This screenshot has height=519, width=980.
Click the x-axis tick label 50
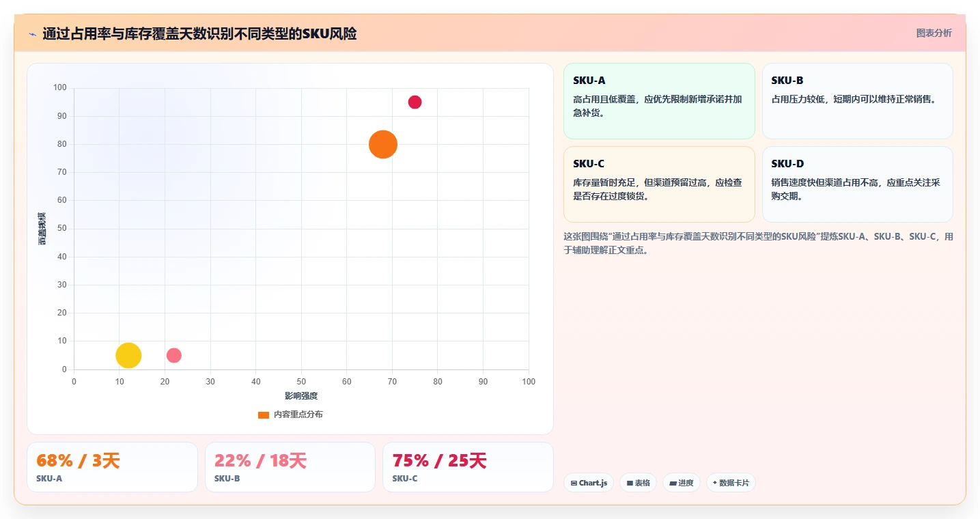point(301,382)
